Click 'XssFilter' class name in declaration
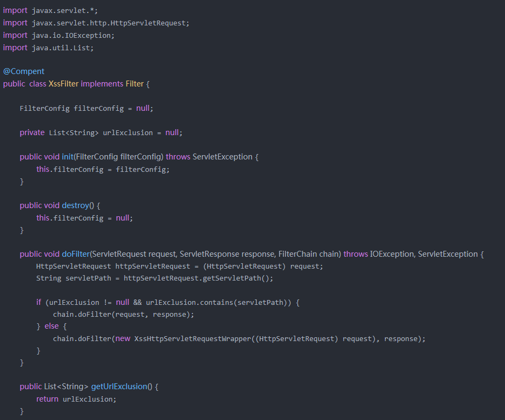 (x=63, y=84)
